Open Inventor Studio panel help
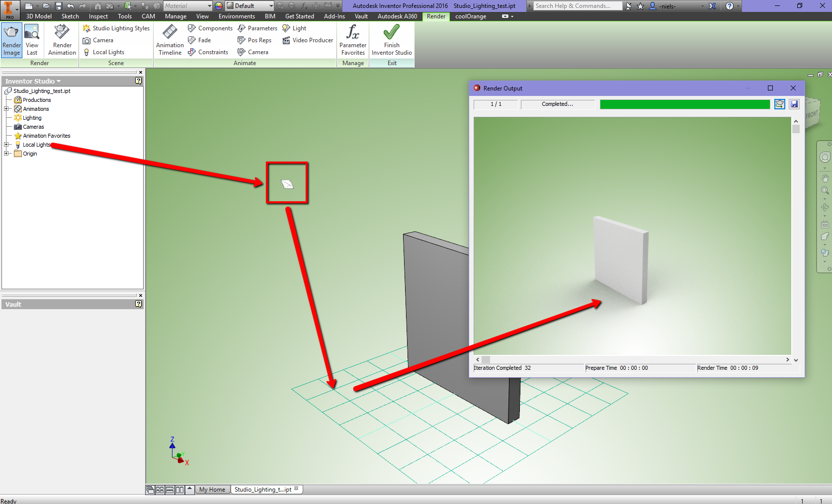 [138, 81]
